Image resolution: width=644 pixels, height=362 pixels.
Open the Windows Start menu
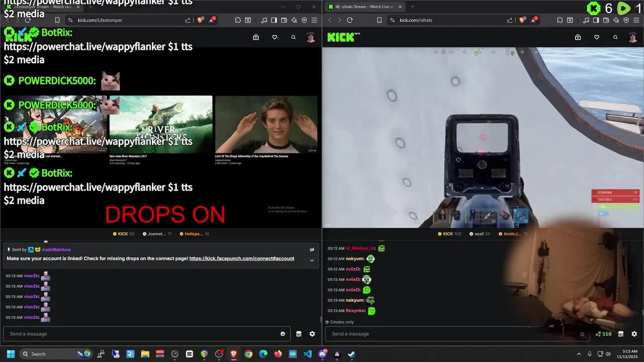tap(11, 354)
